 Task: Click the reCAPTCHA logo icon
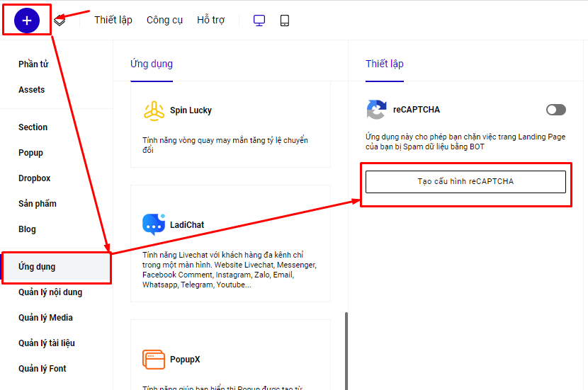(x=376, y=110)
